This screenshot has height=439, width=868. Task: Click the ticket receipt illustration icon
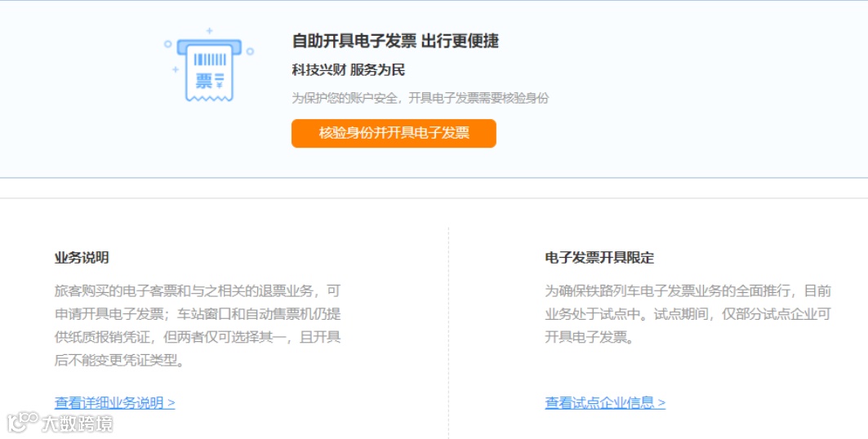click(209, 66)
